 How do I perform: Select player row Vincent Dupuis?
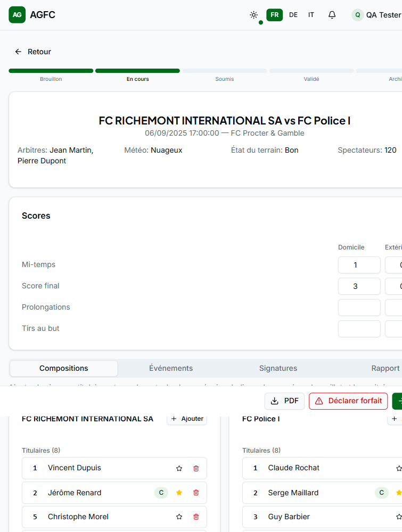(x=114, y=468)
